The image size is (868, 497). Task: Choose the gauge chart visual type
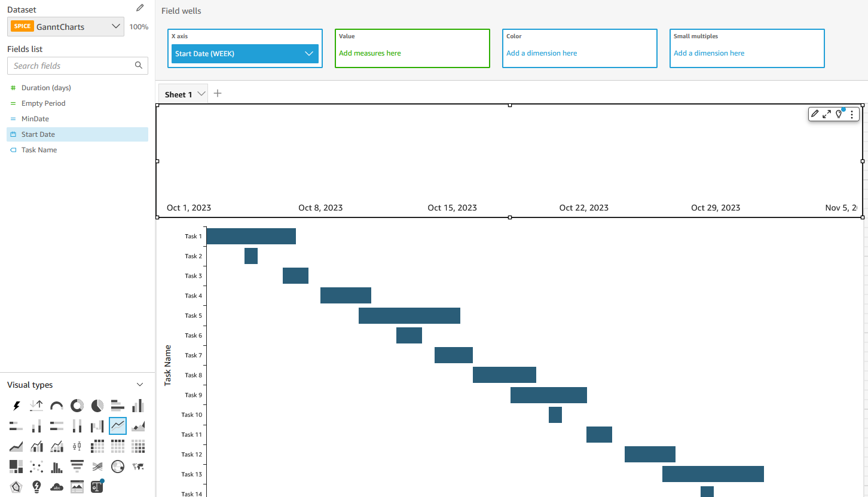coord(56,406)
